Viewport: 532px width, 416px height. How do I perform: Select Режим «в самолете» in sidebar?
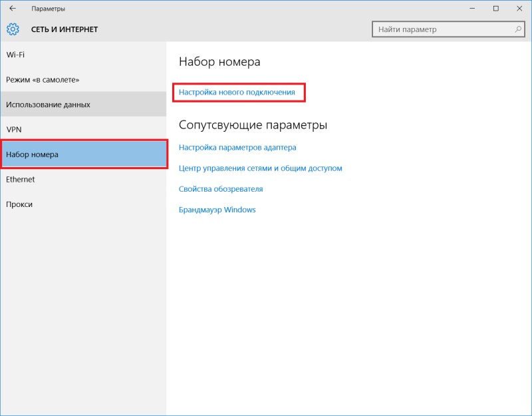[x=84, y=80]
